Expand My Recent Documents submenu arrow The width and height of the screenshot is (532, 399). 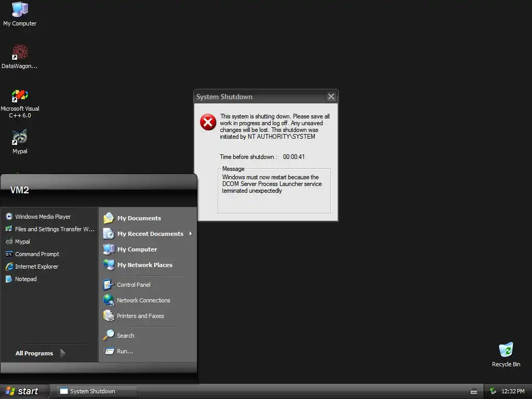tap(191, 233)
